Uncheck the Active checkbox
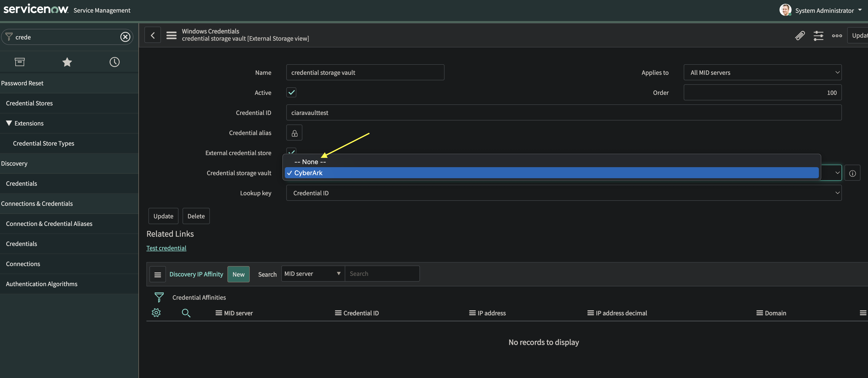Image resolution: width=868 pixels, height=378 pixels. 291,92
